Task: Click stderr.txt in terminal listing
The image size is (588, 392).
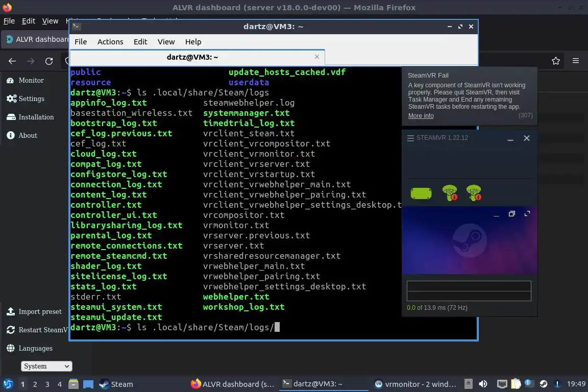Action: 95,297
